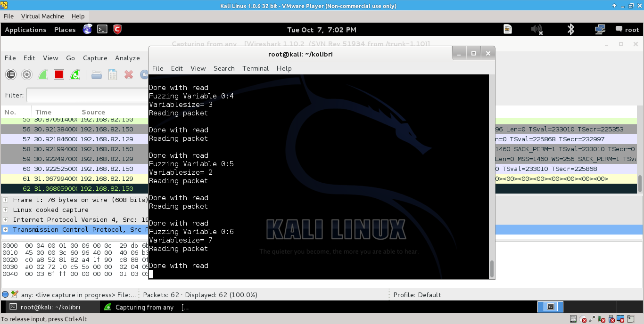Open the VMware Virtual Machine menu
Image resolution: width=644 pixels, height=324 pixels.
pos(42,16)
